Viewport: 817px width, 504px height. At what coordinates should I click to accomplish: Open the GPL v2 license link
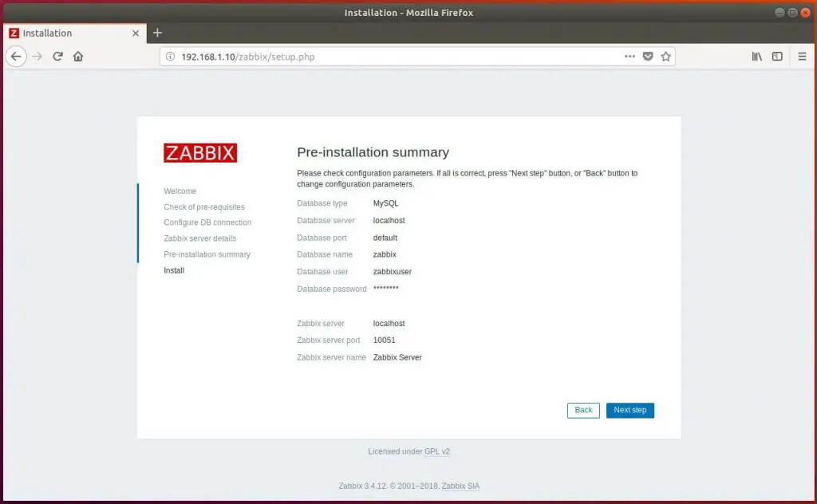pos(436,451)
